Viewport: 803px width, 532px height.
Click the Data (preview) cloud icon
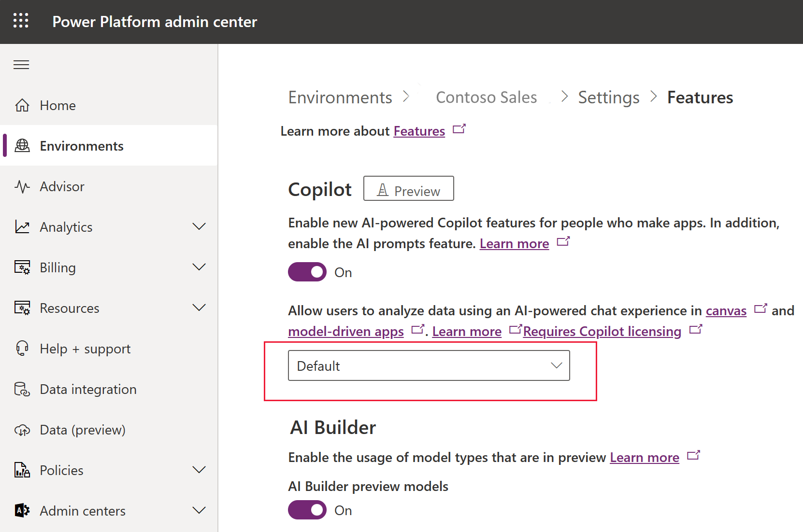click(22, 430)
